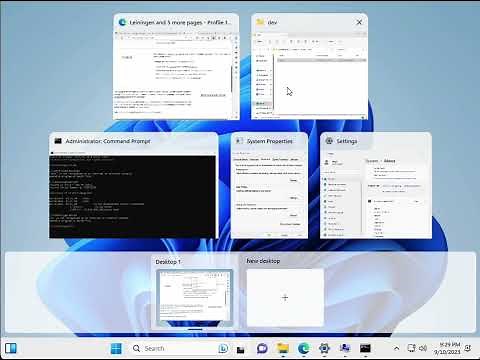Open the Chat app from the taskbar
The image size is (480, 360).
pyautogui.click(x=262, y=348)
